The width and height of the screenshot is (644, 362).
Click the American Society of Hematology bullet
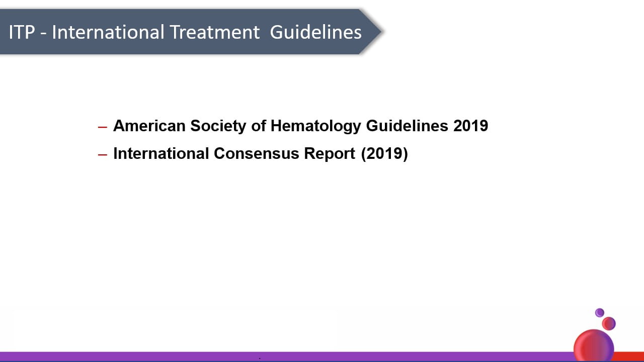tap(300, 126)
